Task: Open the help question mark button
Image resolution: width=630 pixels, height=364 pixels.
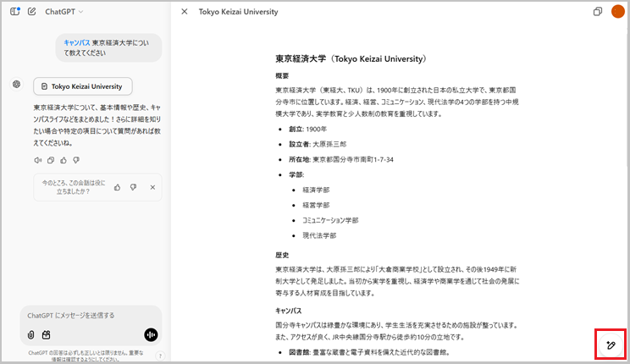Action: pos(160,356)
